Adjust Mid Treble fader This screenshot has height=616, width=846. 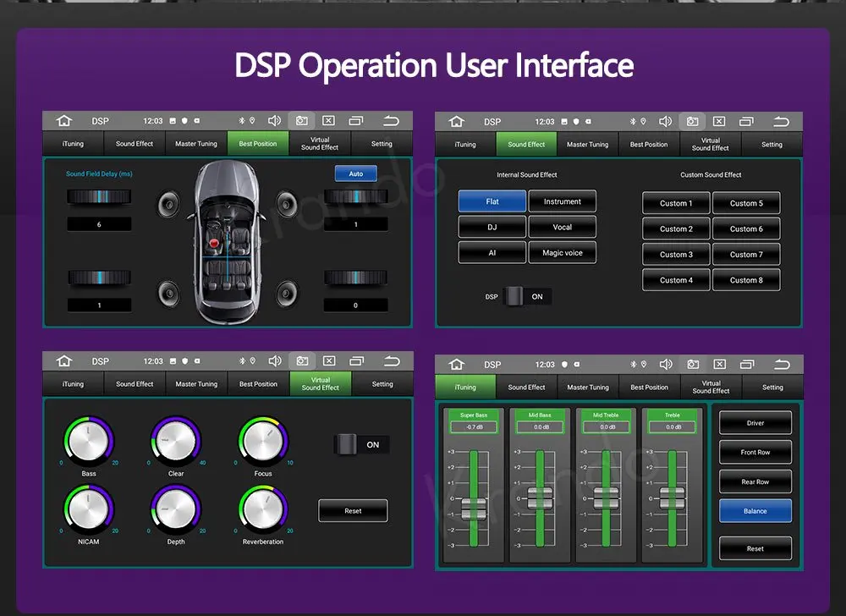coord(606,498)
